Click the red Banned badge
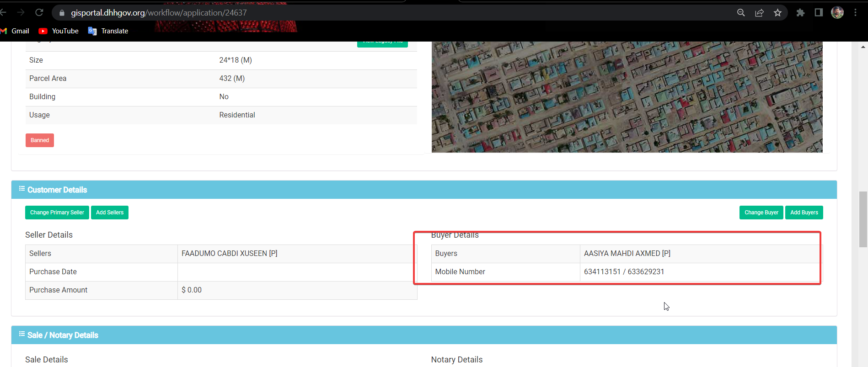 pos(40,140)
